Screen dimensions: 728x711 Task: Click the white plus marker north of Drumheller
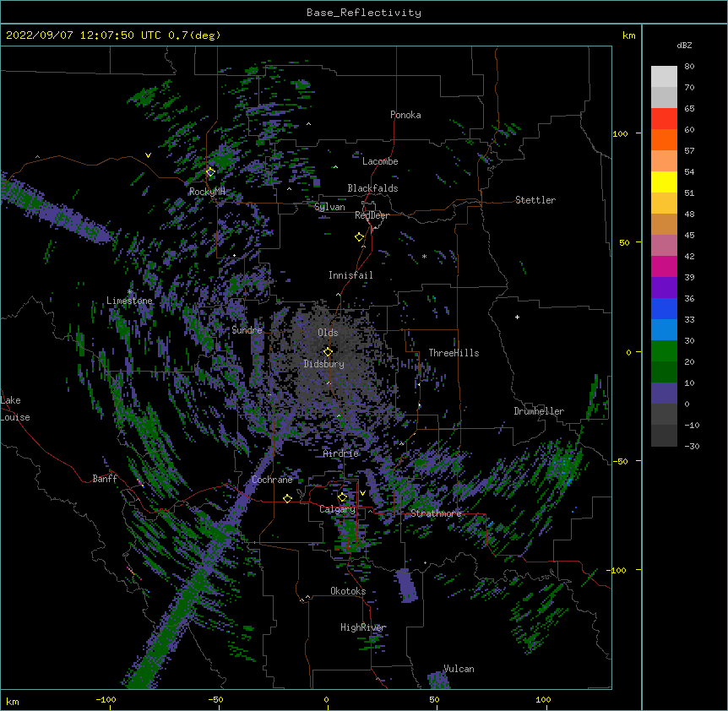click(517, 317)
